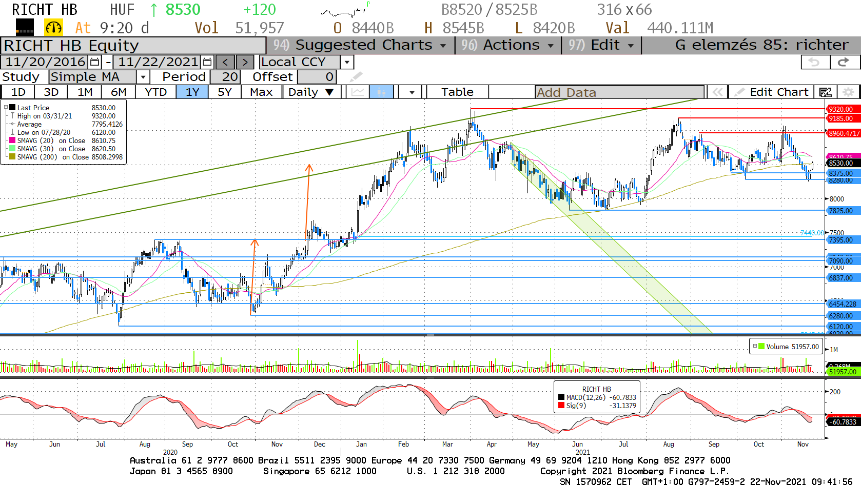
Task: Click Low on 07/28/20 legend marker
Action: pyautogui.click(x=12, y=132)
